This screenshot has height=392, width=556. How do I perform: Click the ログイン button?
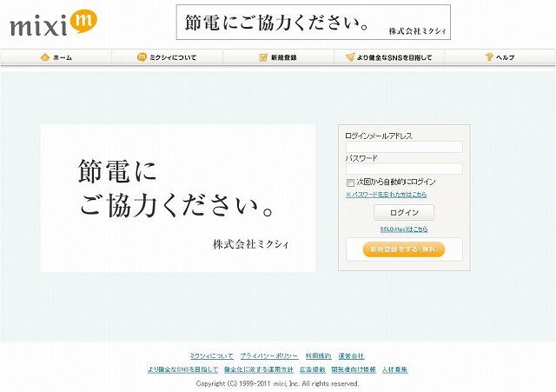(404, 212)
